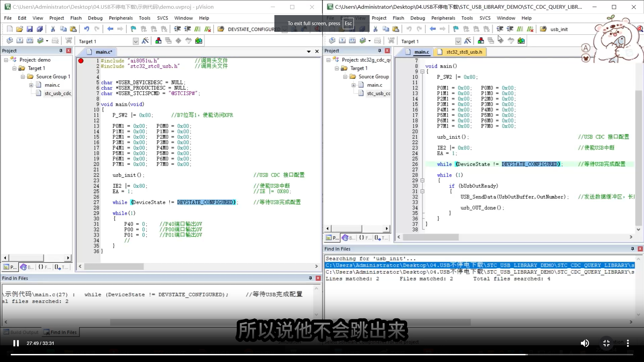Expand main.c node in left project tree

tap(31, 85)
